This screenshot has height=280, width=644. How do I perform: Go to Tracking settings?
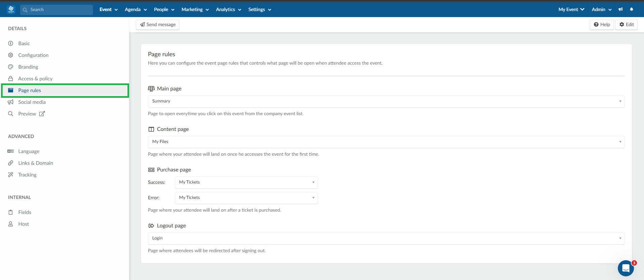[x=28, y=175]
